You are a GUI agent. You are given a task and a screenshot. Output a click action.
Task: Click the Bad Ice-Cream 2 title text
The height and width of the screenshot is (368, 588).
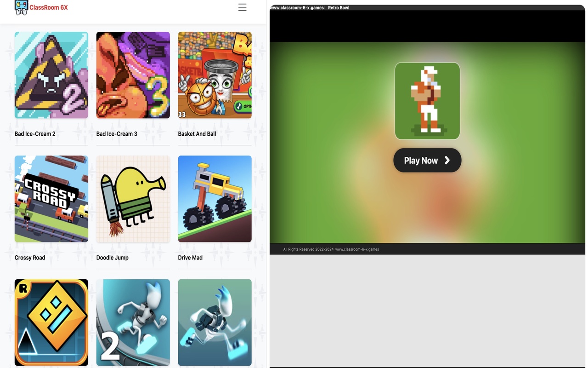(x=35, y=134)
